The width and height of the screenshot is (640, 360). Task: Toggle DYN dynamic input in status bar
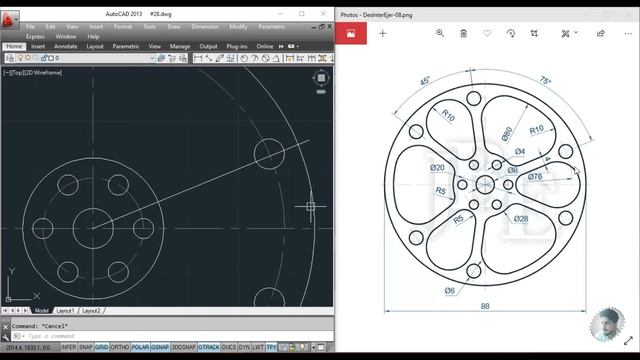coord(244,347)
